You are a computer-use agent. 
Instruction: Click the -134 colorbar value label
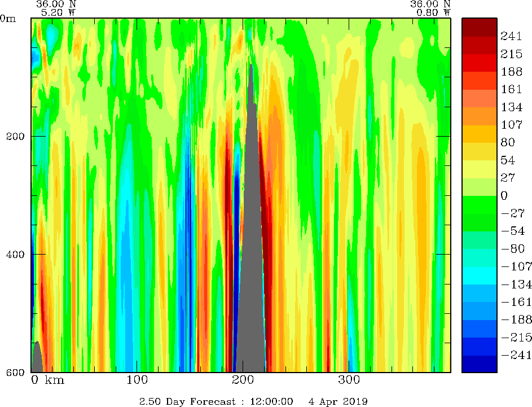tap(516, 284)
